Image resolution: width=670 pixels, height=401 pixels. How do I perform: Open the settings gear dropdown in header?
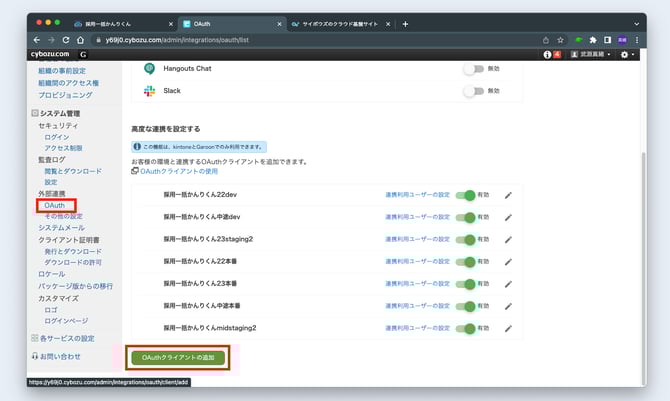627,55
